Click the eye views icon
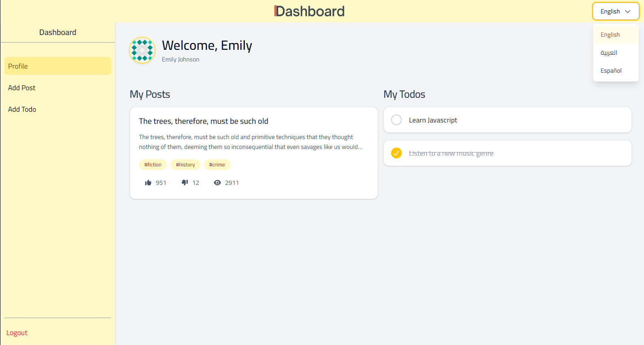Screen dimensions: 644x345 click(218, 183)
